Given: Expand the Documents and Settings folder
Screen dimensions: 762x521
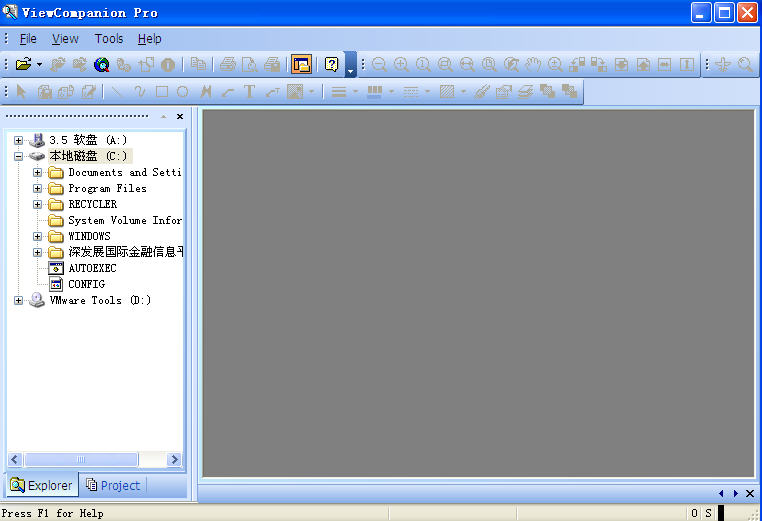Looking at the screenshot, I should (x=37, y=172).
